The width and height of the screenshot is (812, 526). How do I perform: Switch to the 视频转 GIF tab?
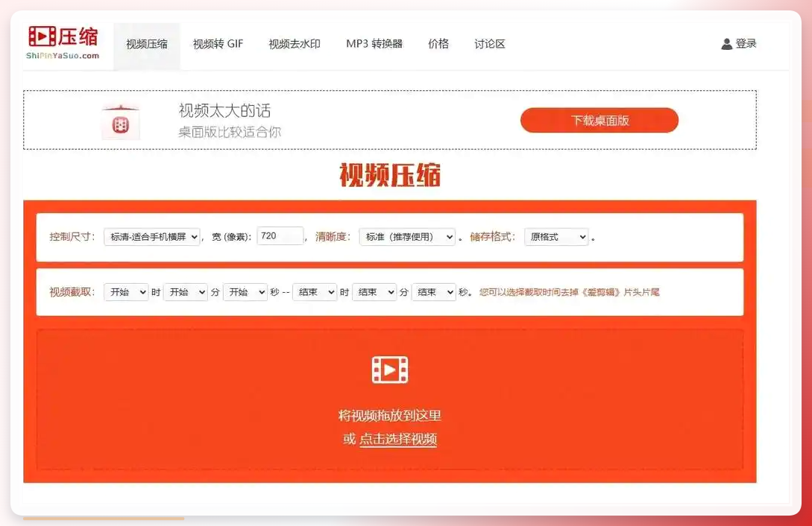pyautogui.click(x=218, y=44)
